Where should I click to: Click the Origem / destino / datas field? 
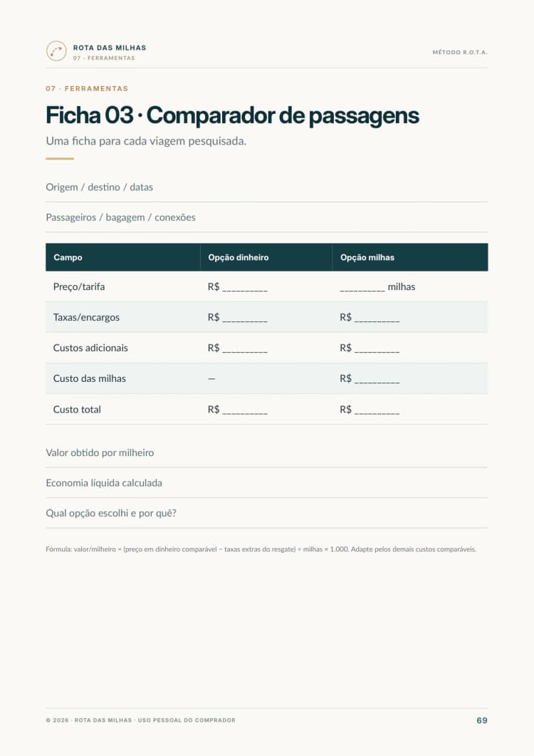pyautogui.click(x=266, y=187)
